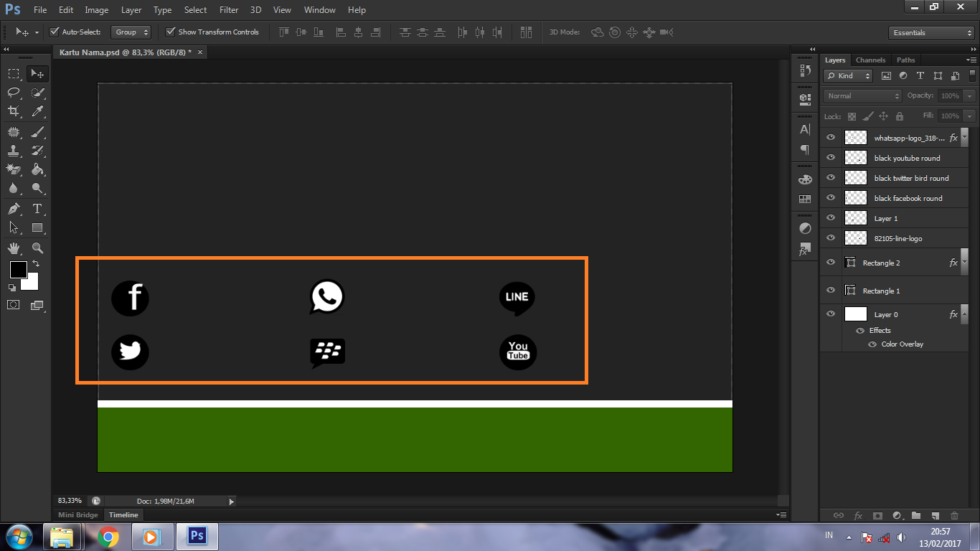Open Chrome from the taskbar
The height and width of the screenshot is (551, 980).
click(108, 537)
